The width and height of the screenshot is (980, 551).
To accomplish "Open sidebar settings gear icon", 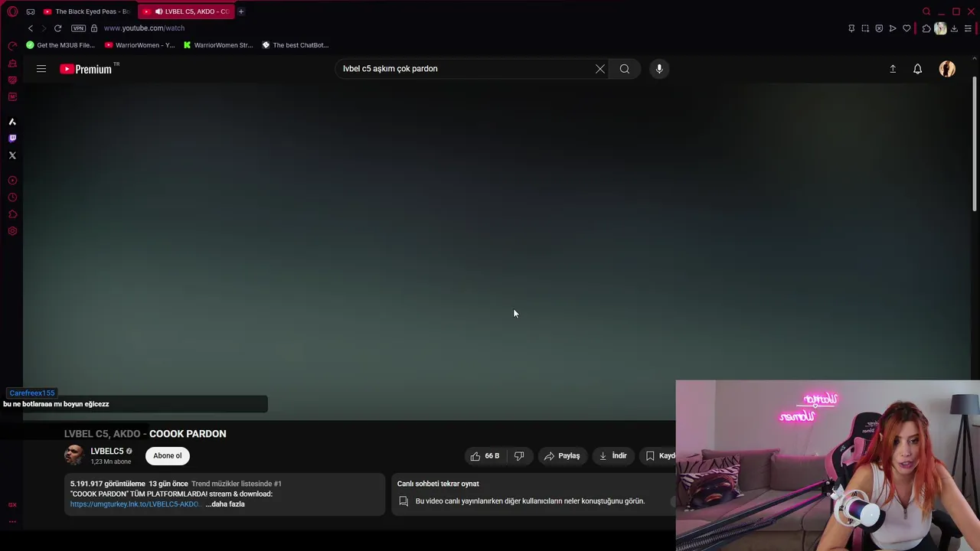I will (x=12, y=231).
